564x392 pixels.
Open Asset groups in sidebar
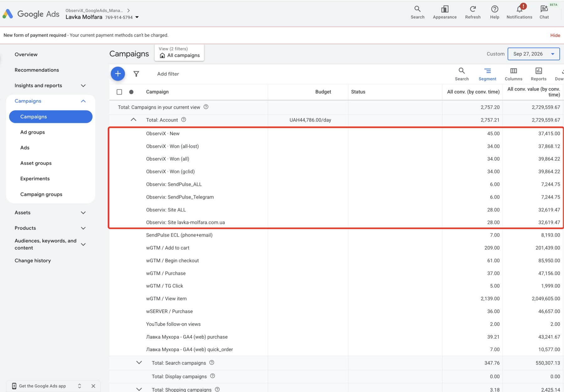(36, 163)
